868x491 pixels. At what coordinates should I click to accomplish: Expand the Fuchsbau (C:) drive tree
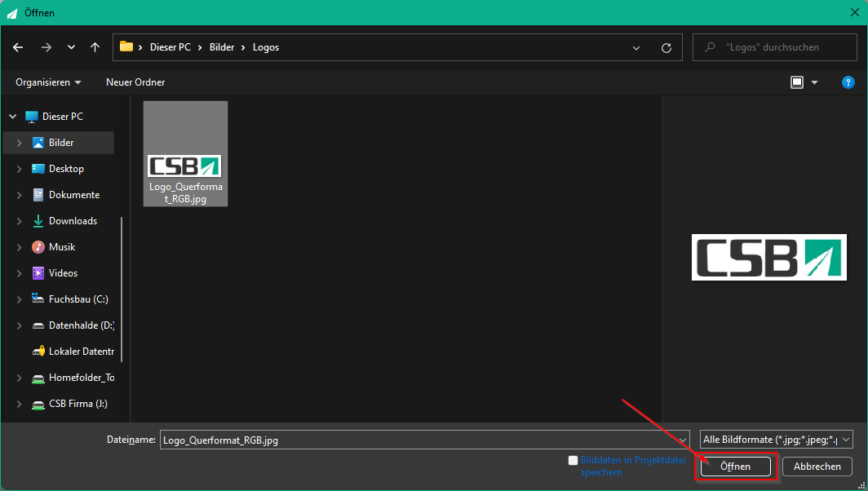click(20, 299)
